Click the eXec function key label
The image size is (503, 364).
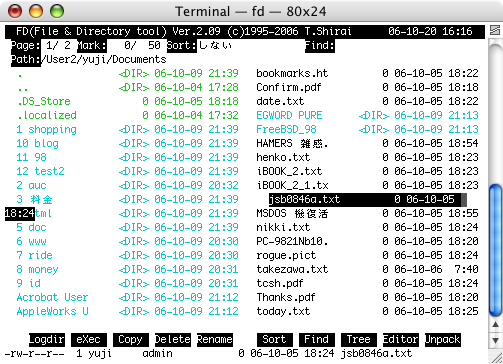click(89, 339)
